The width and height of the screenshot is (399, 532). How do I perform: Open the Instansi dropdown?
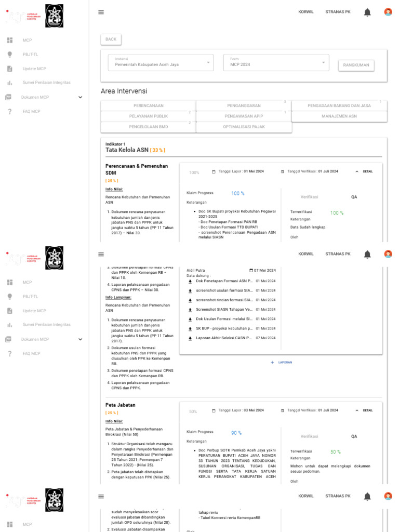161,62
